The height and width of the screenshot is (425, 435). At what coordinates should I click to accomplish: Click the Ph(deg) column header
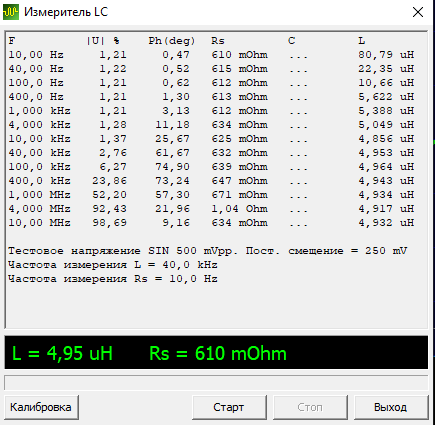tap(171, 41)
